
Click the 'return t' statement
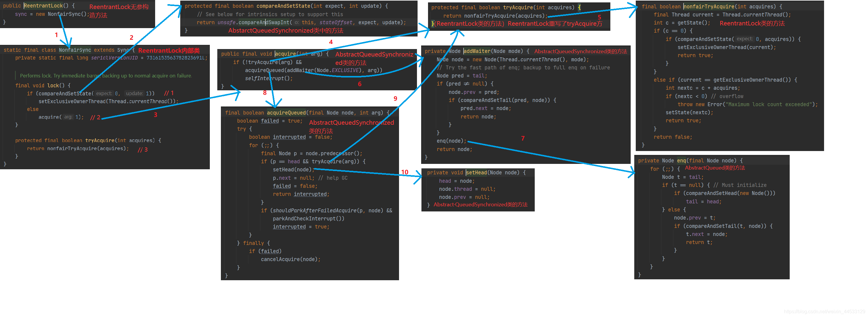pos(699,243)
